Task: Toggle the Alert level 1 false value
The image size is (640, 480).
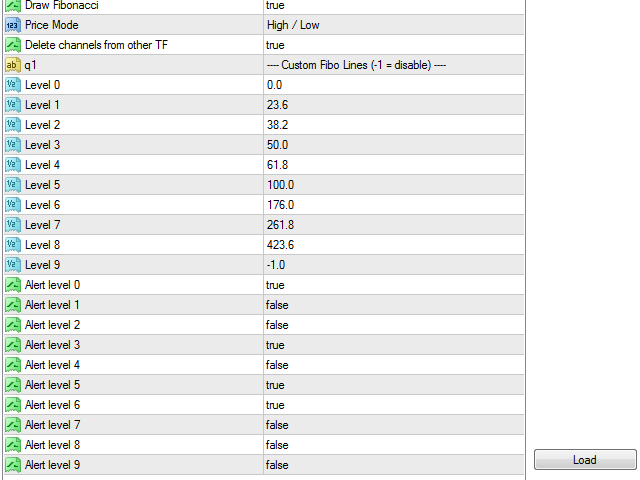Action: (x=394, y=305)
